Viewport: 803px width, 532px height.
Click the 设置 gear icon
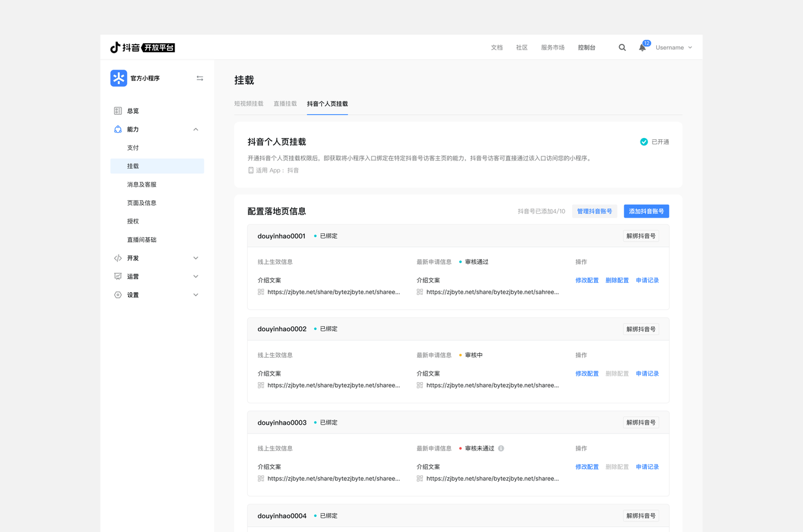[x=118, y=295]
